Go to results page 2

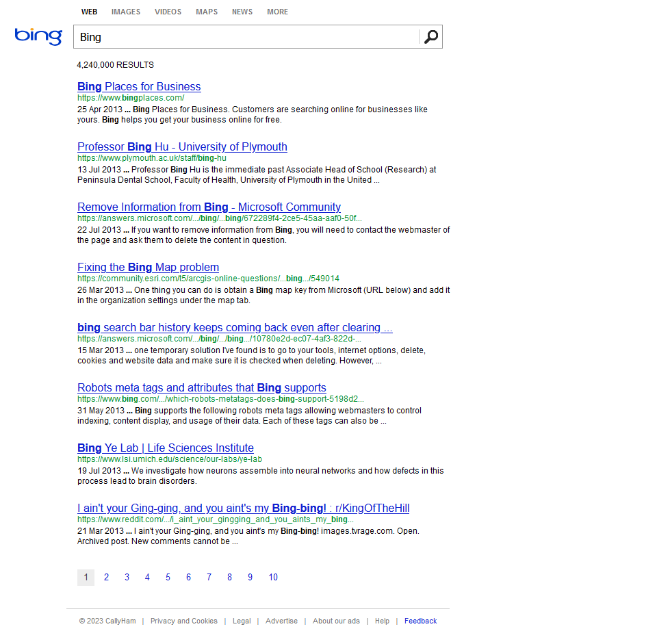[x=107, y=578]
